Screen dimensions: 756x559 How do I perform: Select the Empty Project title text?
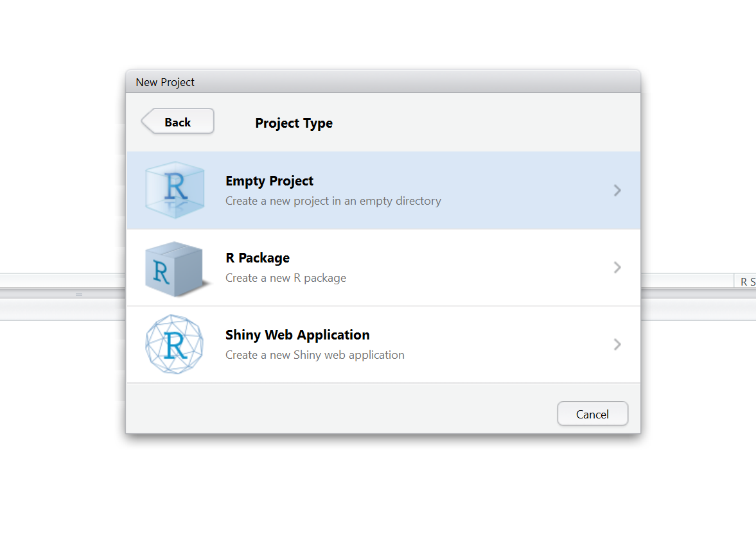pos(269,181)
